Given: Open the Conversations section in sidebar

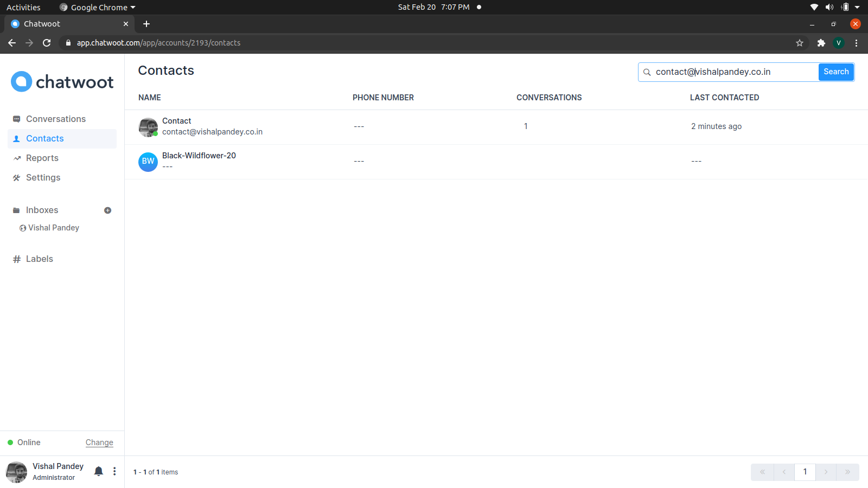Looking at the screenshot, I should [x=55, y=119].
